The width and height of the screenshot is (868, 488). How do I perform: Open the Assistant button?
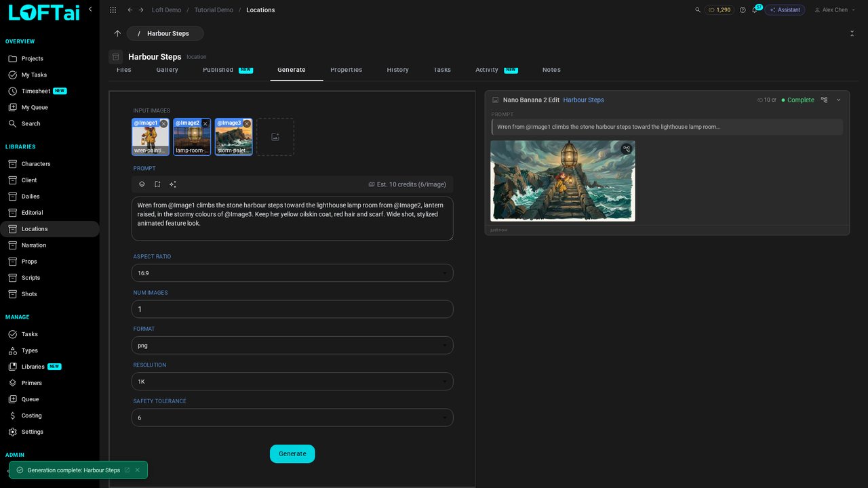tap(785, 10)
